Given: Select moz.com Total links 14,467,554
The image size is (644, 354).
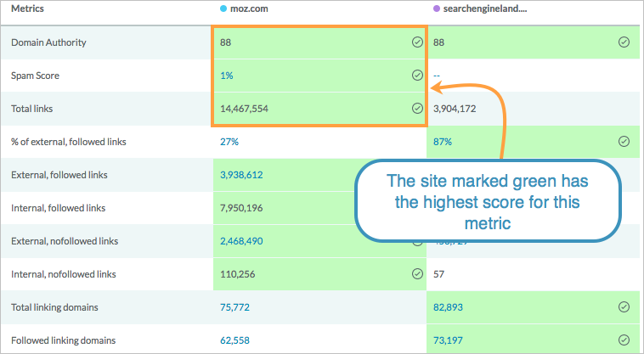Looking at the screenshot, I should pos(244,109).
